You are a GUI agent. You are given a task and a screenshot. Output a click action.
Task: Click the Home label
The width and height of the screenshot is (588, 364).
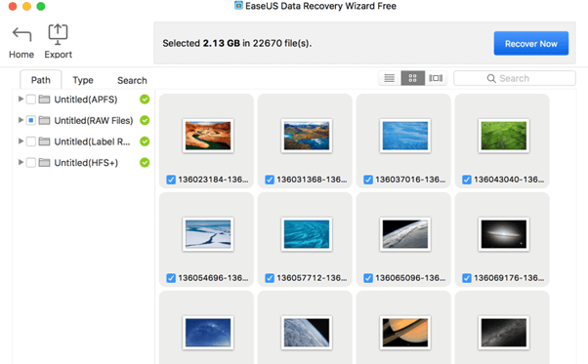(21, 55)
